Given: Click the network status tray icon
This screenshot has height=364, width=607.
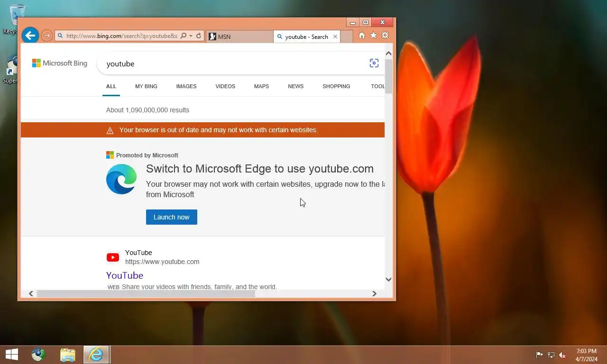Looking at the screenshot, I should coord(551,355).
